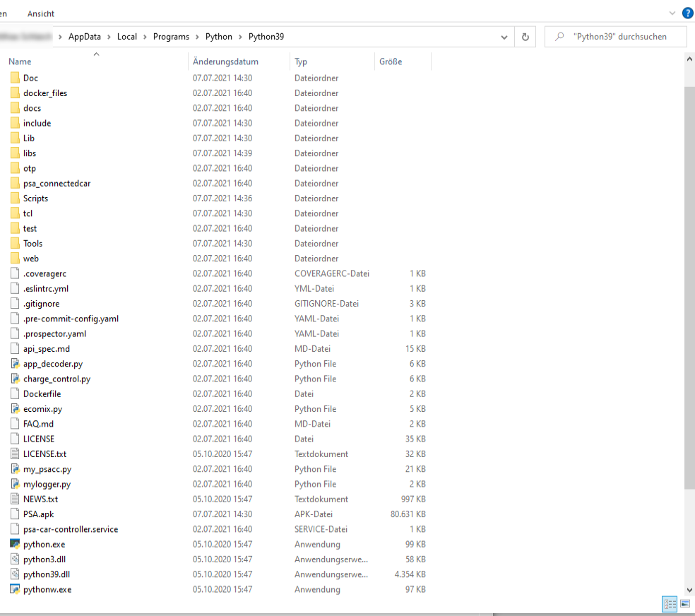
Task: Expand the ribbon with the chevron
Action: [x=672, y=13]
